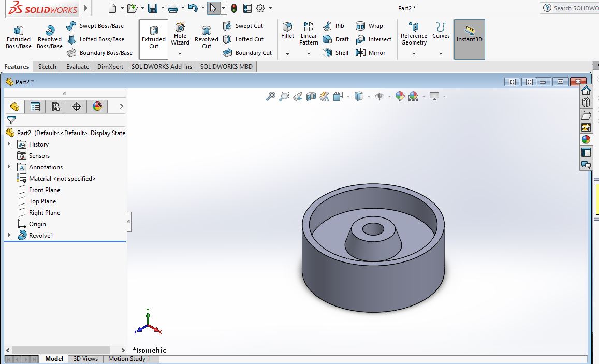Click the Edit Appearance color ball icon
Viewport: 599px width, 364px height.
point(400,96)
